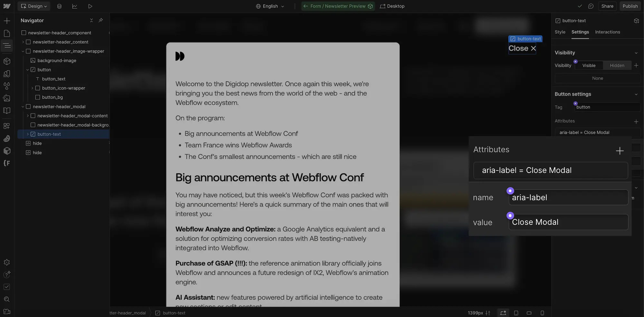Image resolution: width=644 pixels, height=317 pixels.
Task: Open the analytics chart icon in top bar
Action: point(75,6)
